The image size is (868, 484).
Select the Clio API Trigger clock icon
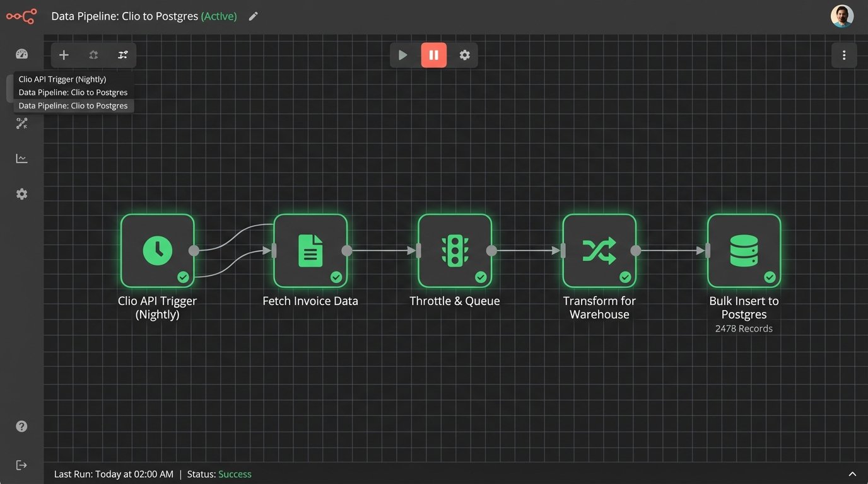[x=157, y=250]
